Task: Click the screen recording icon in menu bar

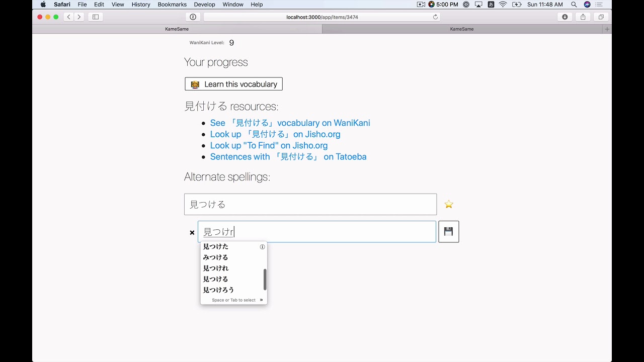Action: pyautogui.click(x=421, y=5)
